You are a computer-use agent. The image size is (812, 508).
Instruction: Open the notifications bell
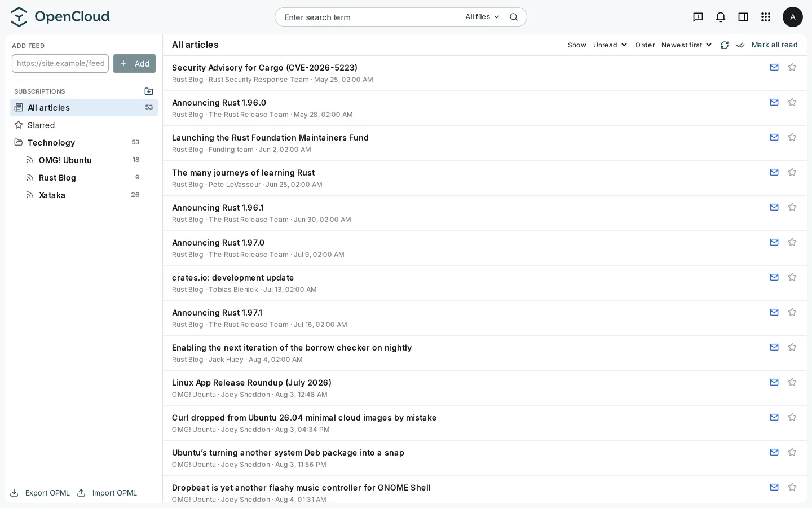tap(721, 17)
